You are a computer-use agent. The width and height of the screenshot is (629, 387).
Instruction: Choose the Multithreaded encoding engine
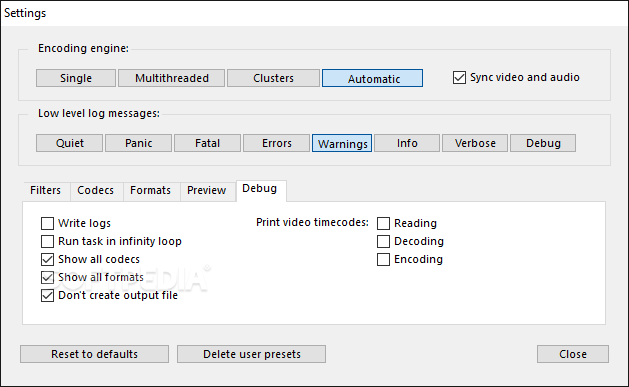point(172,78)
